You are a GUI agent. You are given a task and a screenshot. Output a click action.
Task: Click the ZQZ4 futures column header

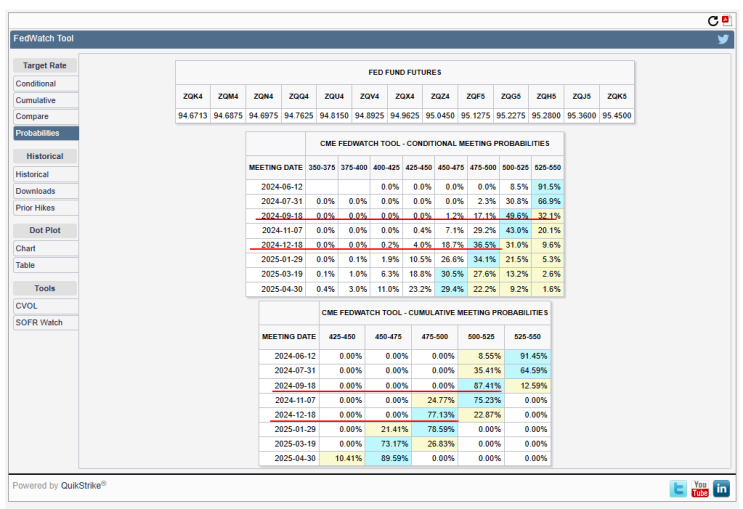[440, 96]
